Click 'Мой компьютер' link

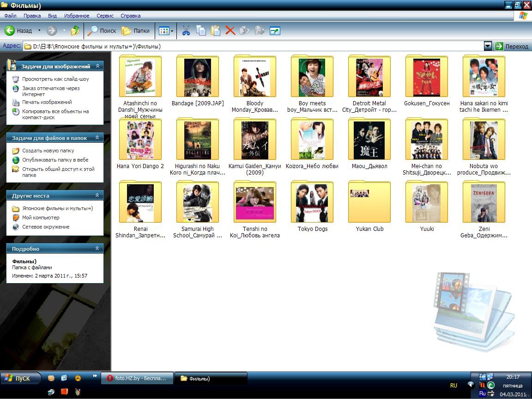point(41,218)
